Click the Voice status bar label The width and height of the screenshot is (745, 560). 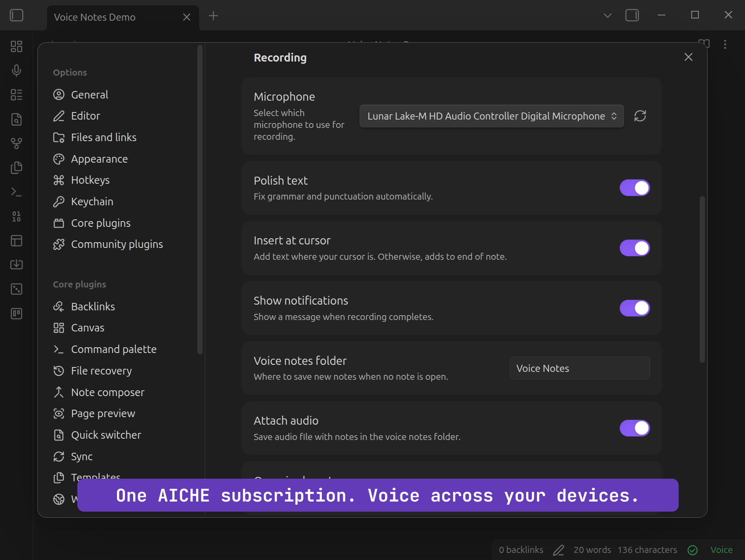[721, 550]
